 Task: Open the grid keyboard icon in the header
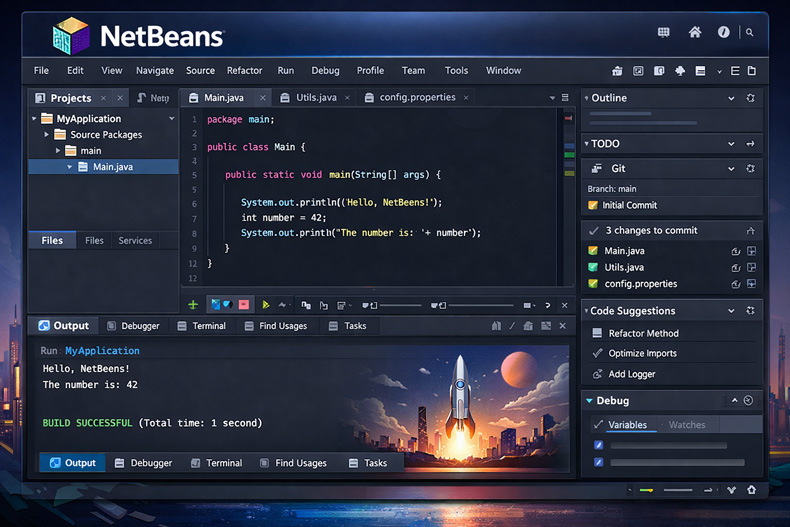pos(664,32)
